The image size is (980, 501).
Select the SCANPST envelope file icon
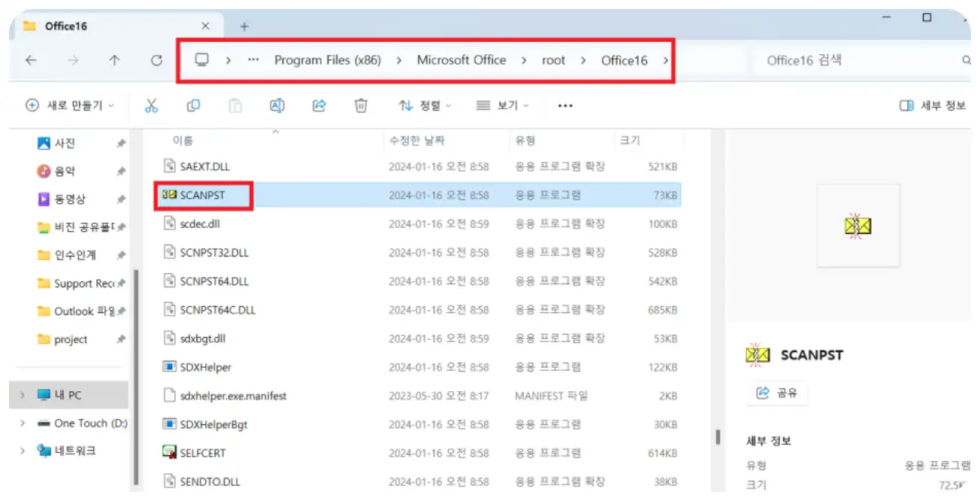pos(169,195)
